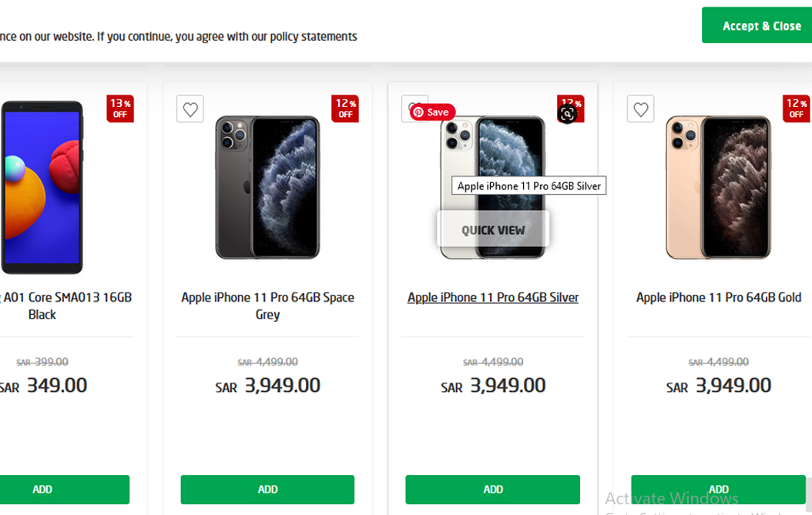Open Samsung A01 Core 16GB Black title
812x515 pixels.
click(x=66, y=306)
